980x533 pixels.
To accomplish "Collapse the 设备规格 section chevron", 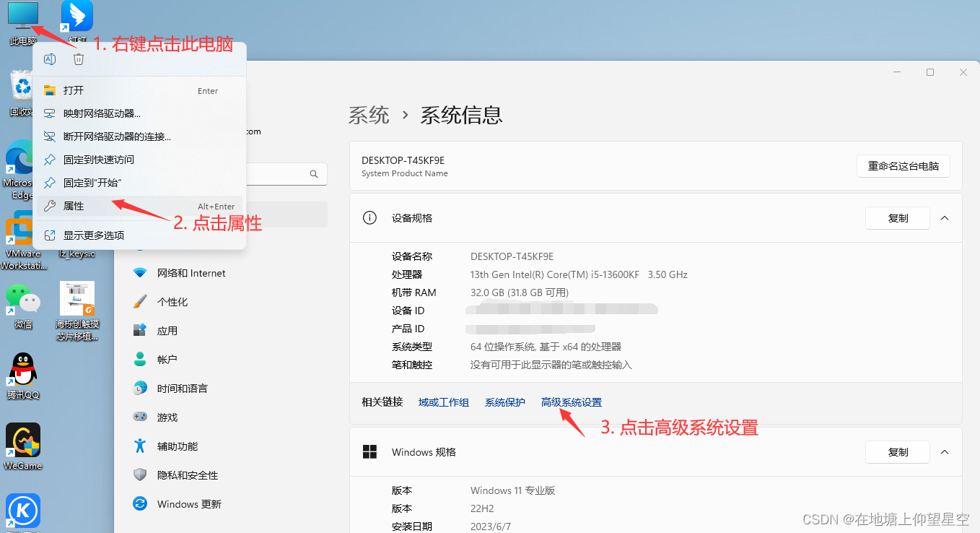I will pyautogui.click(x=945, y=217).
